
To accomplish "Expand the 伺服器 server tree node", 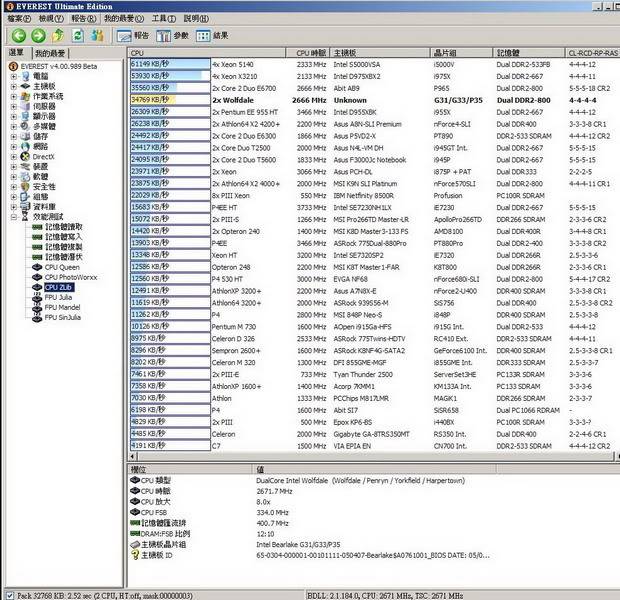I will (x=14, y=106).
